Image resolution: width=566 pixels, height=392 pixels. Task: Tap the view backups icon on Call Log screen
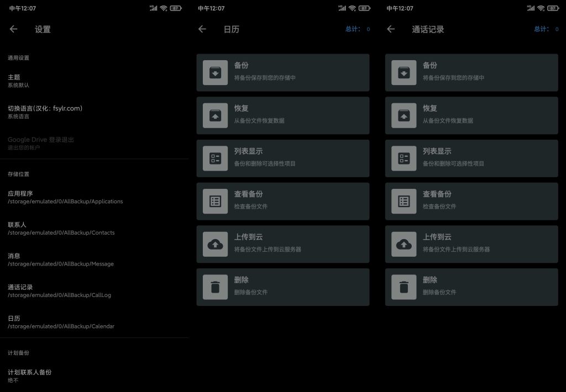[x=404, y=201]
